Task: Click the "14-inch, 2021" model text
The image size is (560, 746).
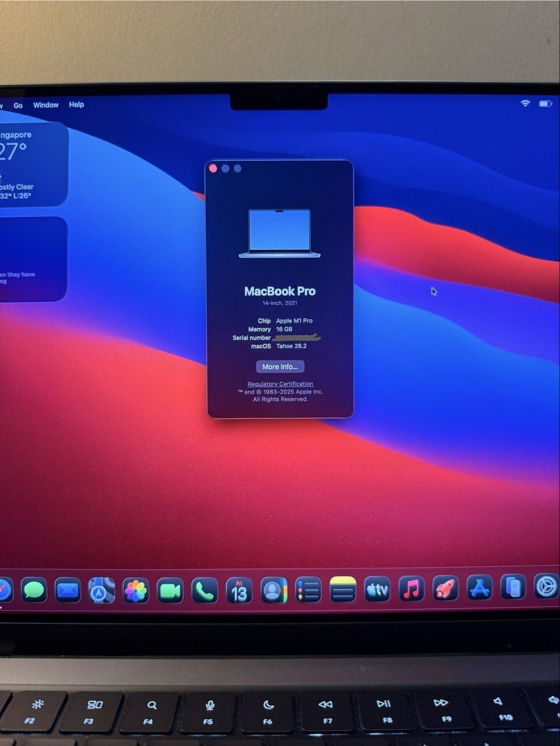Action: (280, 303)
